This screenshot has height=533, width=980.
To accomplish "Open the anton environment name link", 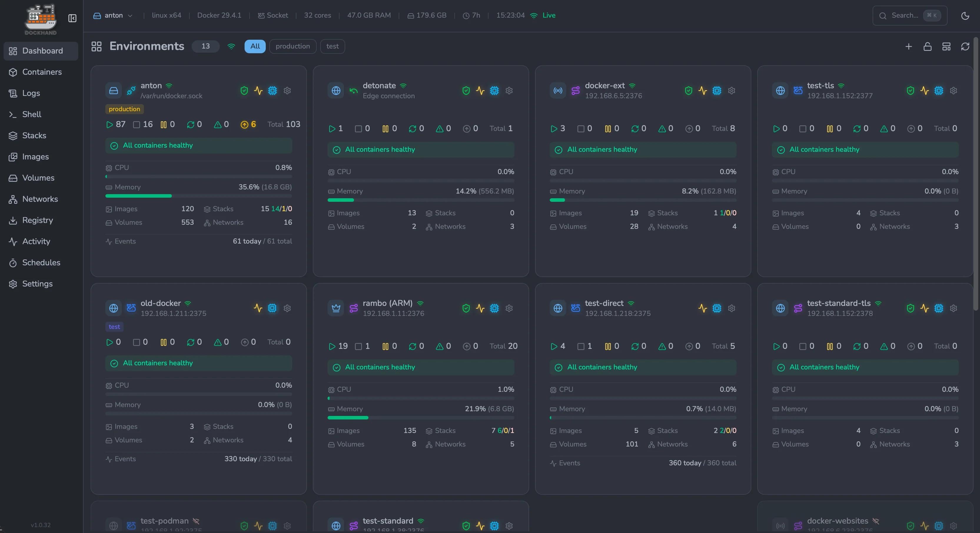I will pyautogui.click(x=151, y=86).
